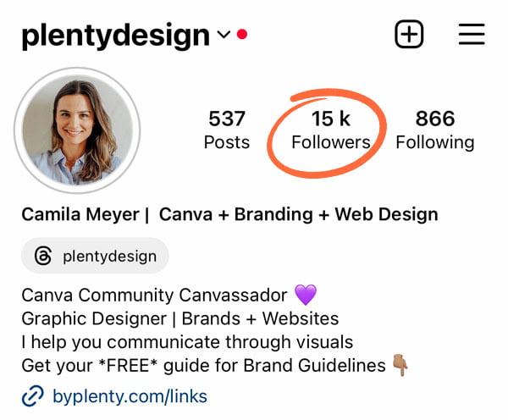The image size is (508, 420).
Task: Open the 866 following list
Action: click(435, 130)
